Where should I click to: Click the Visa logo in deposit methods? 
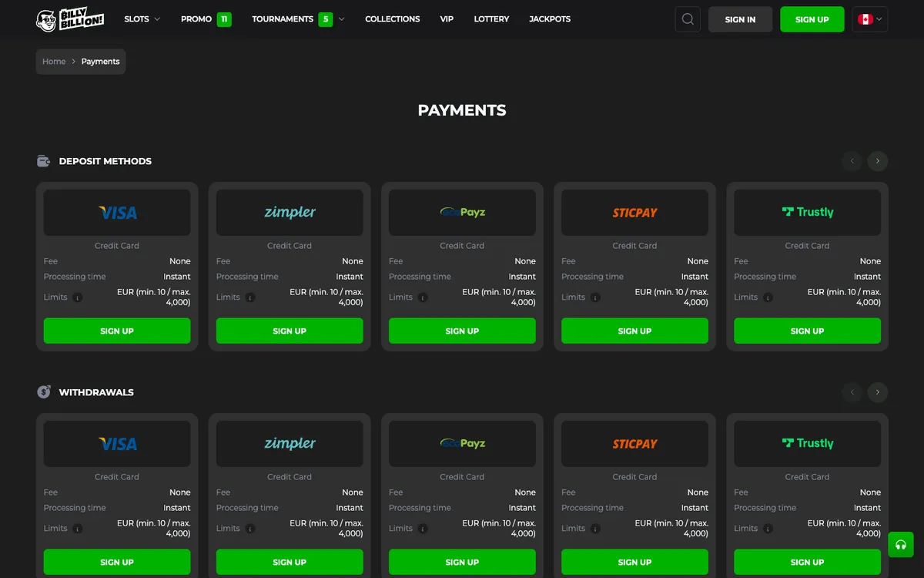click(x=117, y=213)
